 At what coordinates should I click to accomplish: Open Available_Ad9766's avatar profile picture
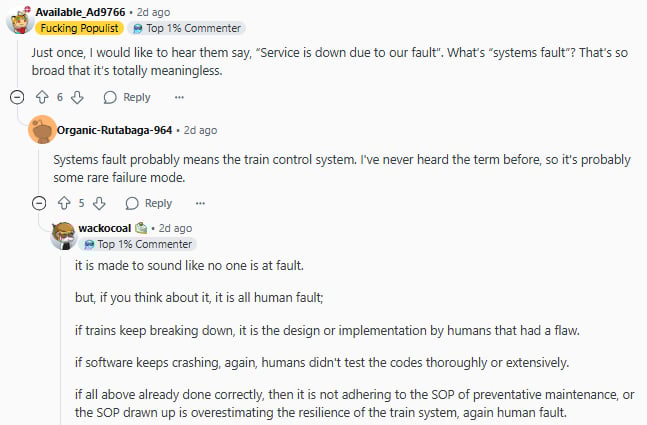(x=19, y=20)
